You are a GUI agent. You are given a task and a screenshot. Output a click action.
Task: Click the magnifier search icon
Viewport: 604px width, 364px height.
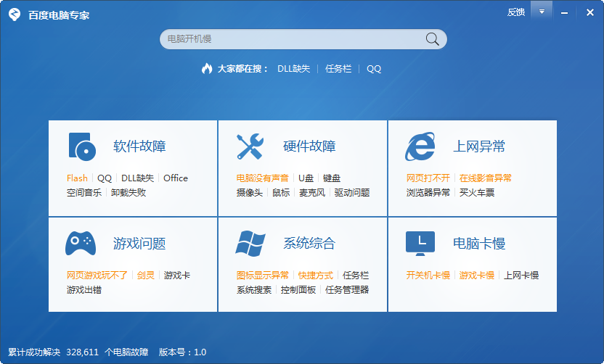(432, 39)
